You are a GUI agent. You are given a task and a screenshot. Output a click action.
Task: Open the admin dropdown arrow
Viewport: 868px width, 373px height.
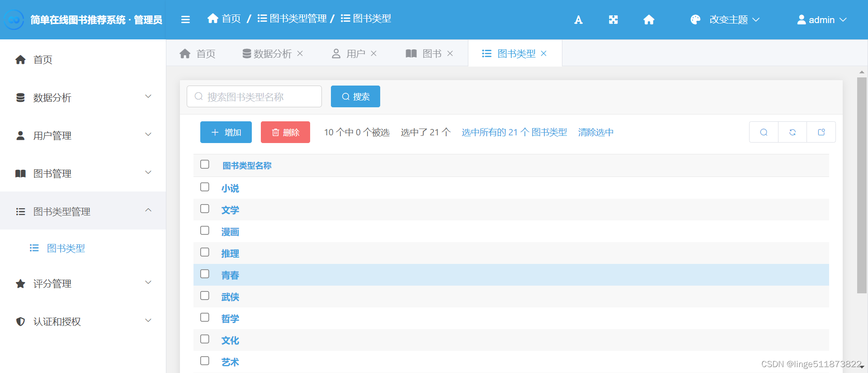click(x=843, y=19)
